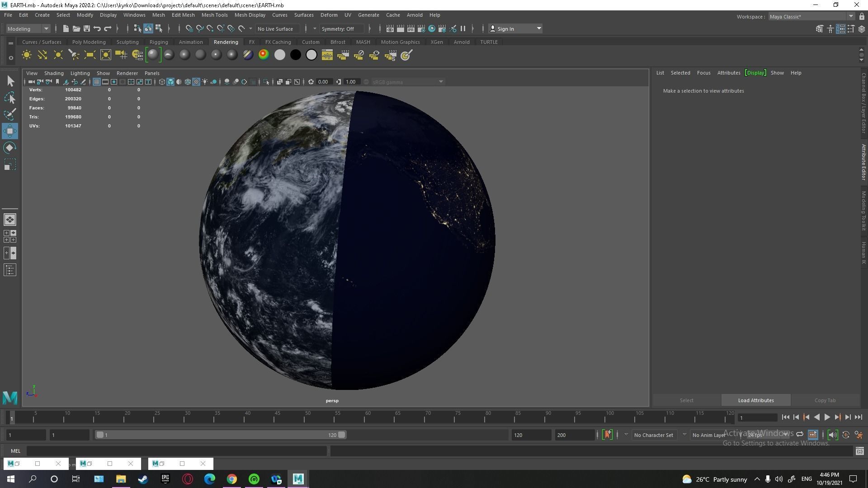
Task: Toggle textured display in viewport
Action: point(196,82)
